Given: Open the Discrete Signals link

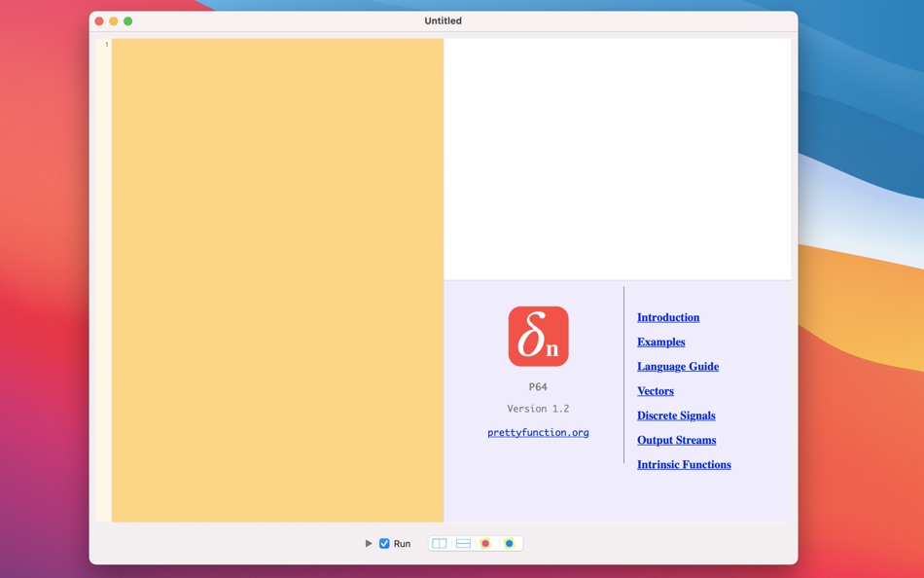Looking at the screenshot, I should [676, 415].
